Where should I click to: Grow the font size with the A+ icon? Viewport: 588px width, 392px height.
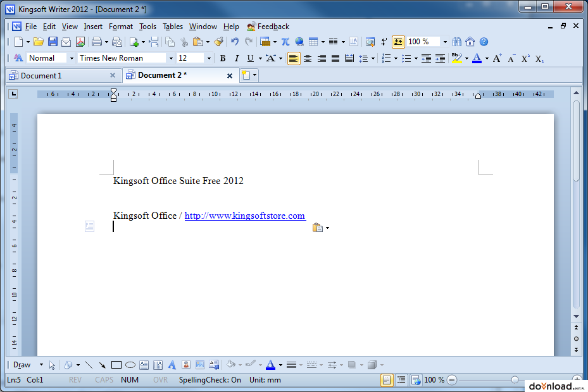point(497,58)
